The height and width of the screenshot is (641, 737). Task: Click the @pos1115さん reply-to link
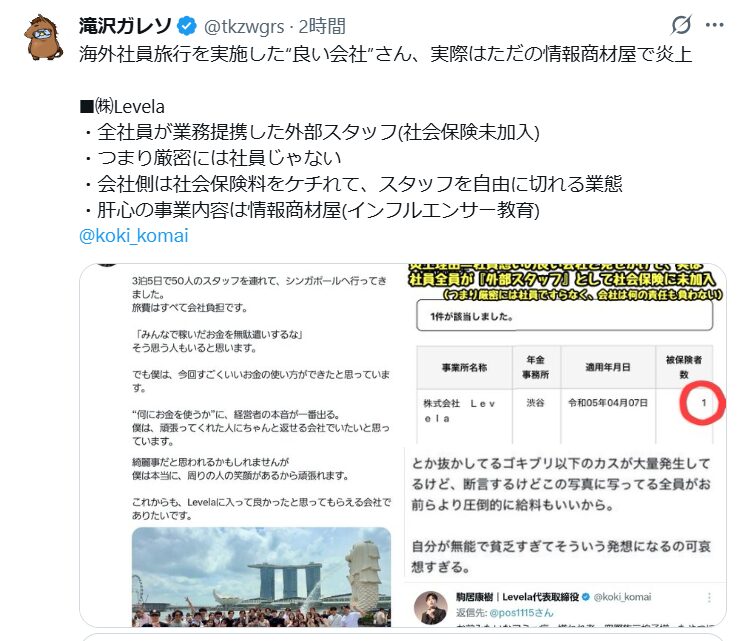521,613
